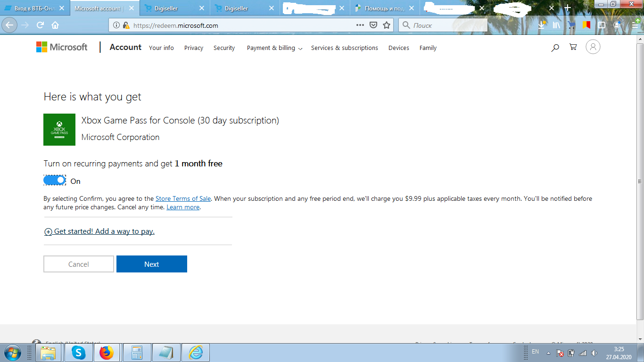Screen dimensions: 644x362
Task: Click the Microsoft logo
Action: 62,47
